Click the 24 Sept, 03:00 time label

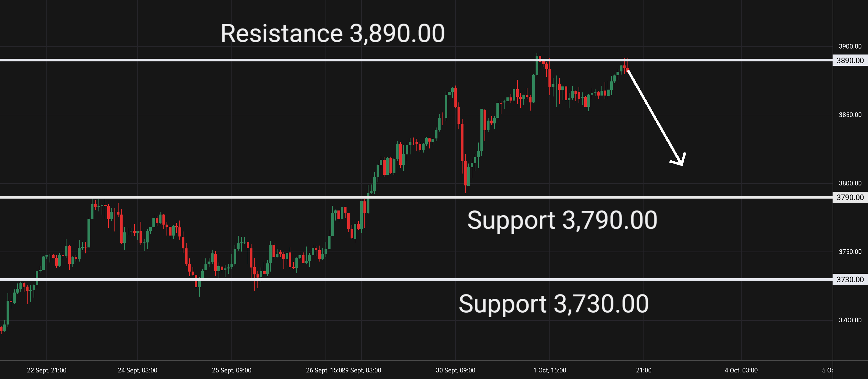(x=137, y=370)
